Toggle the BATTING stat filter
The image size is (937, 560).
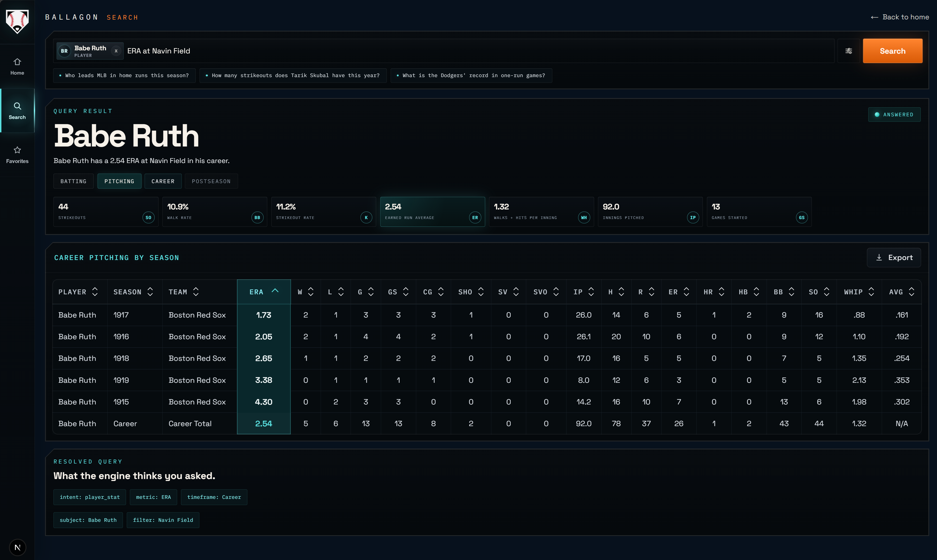click(73, 181)
